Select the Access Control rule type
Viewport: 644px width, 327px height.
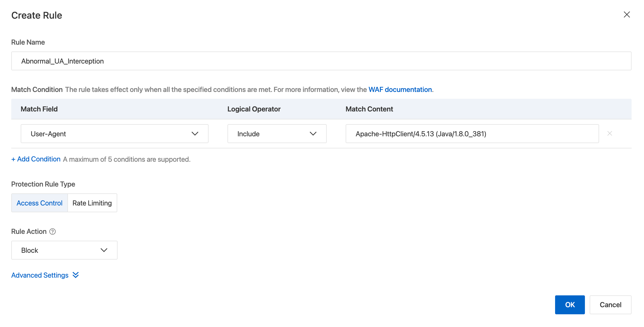pyautogui.click(x=40, y=203)
